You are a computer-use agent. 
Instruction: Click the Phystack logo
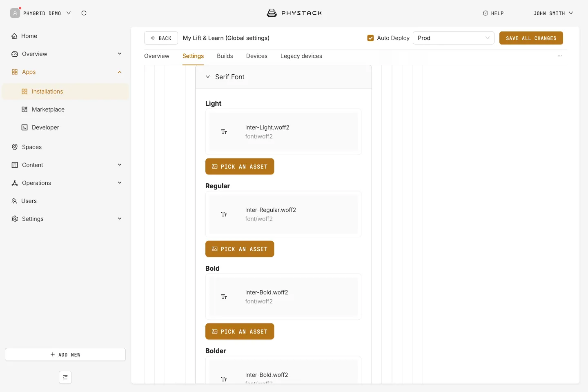coord(294,13)
